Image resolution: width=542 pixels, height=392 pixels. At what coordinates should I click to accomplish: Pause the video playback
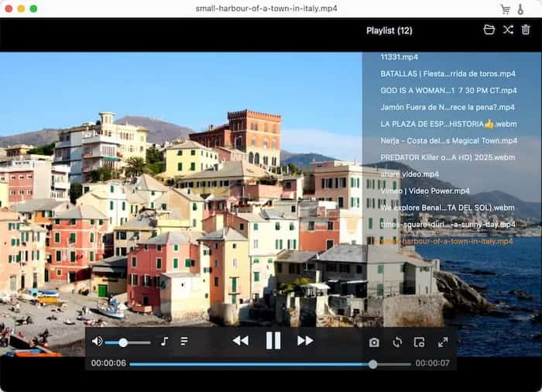tap(273, 341)
